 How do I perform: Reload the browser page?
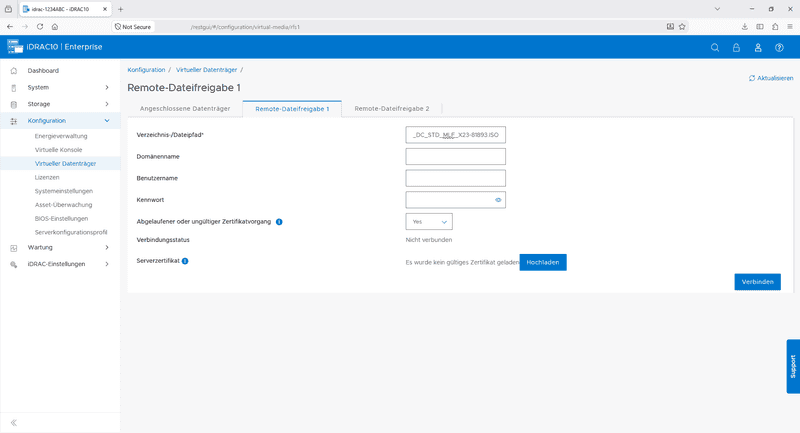coord(40,27)
